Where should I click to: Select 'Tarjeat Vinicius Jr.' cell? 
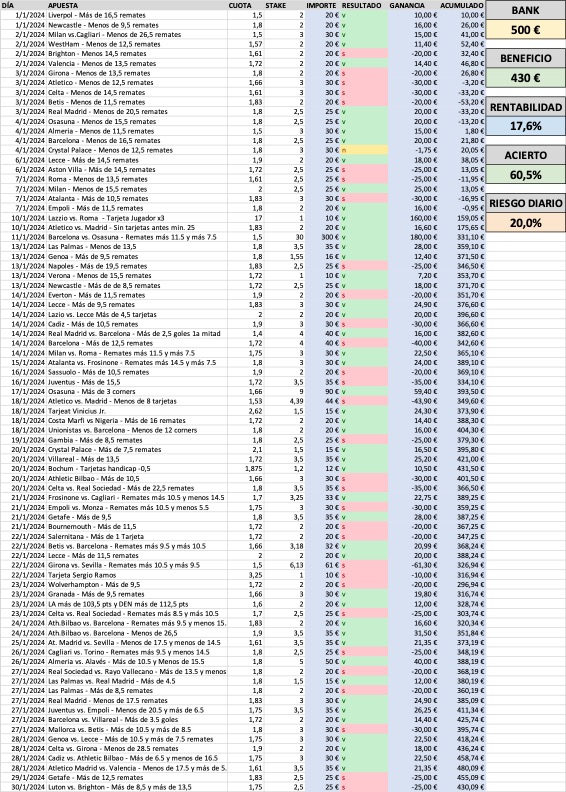[x=137, y=411]
